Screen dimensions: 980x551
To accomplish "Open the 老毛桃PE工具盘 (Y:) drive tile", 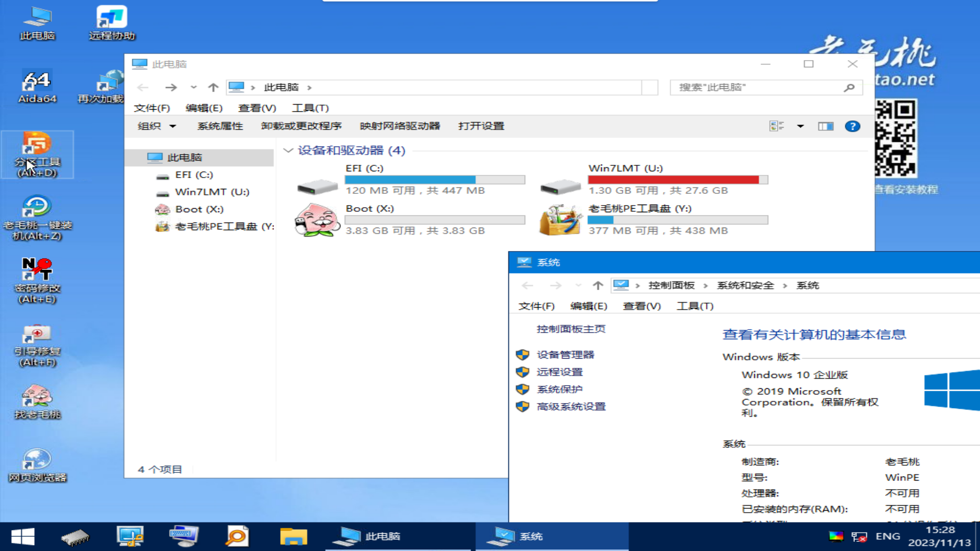I will click(x=654, y=219).
